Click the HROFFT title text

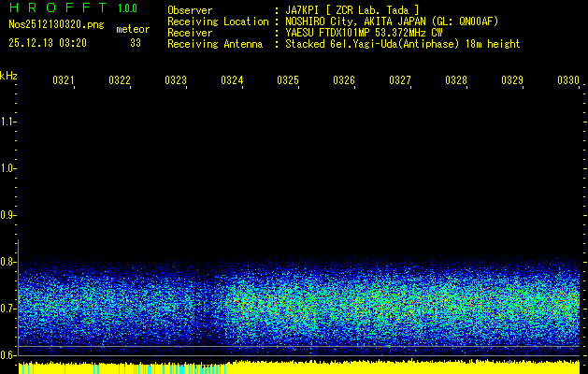tap(56, 8)
